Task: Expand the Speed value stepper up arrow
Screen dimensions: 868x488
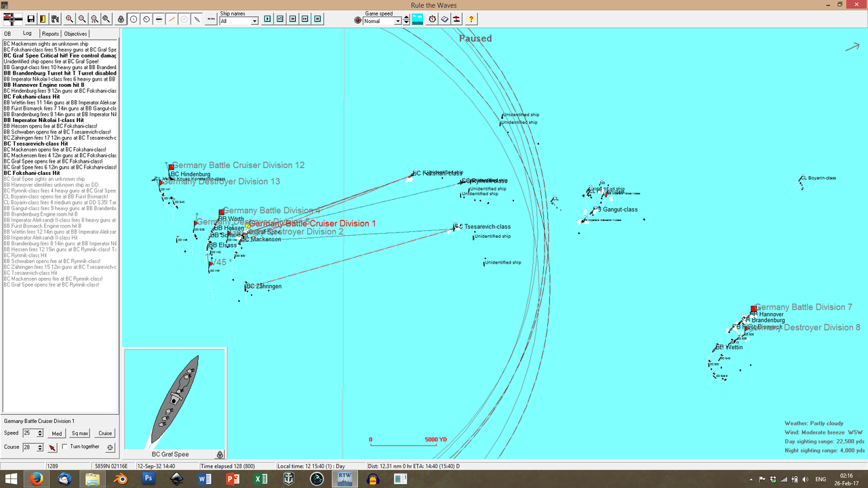Action: pos(40,431)
